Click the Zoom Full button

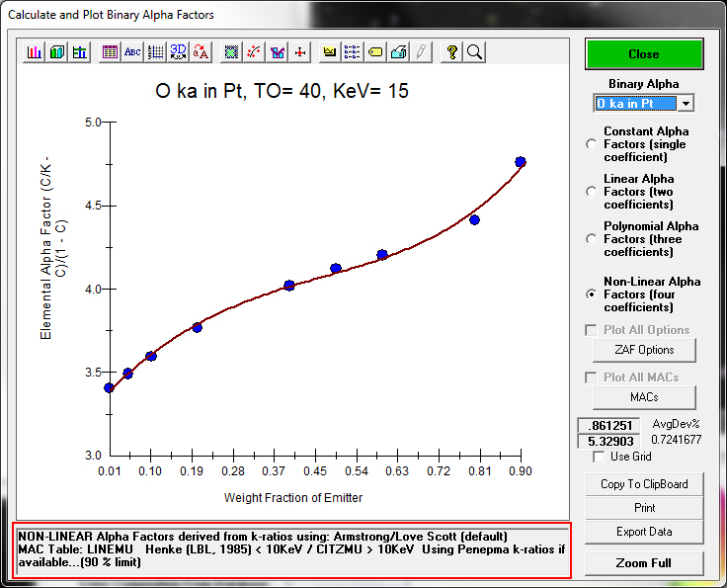coord(644,563)
